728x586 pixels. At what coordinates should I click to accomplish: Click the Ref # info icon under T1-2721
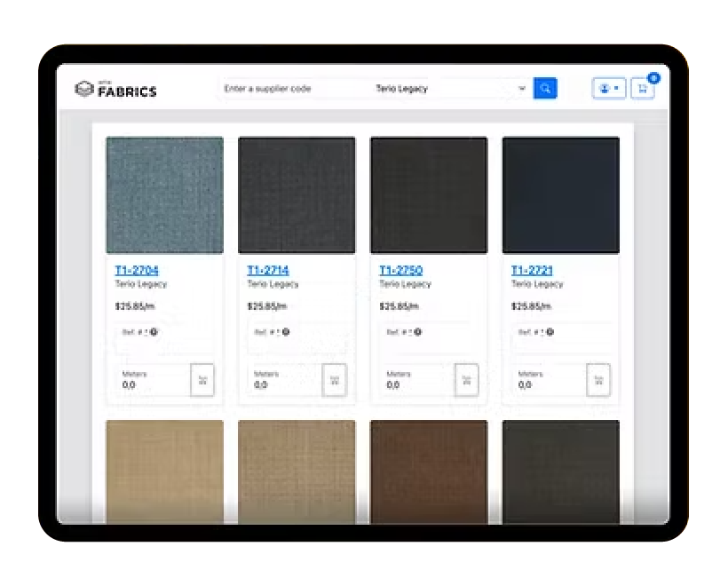[x=550, y=331]
